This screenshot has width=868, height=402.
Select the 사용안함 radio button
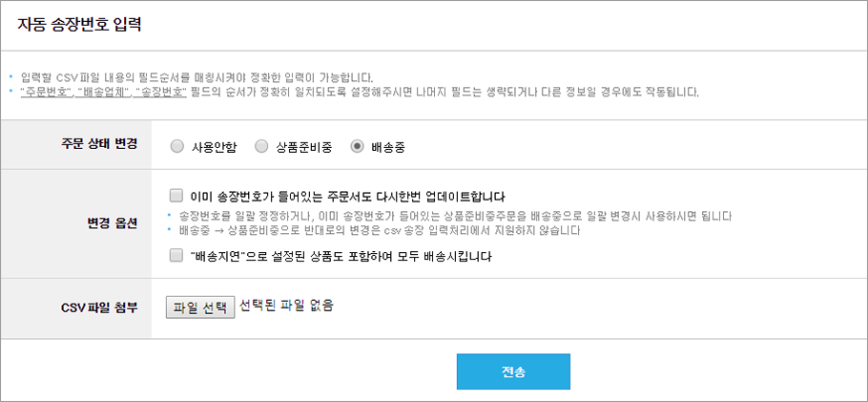(x=176, y=147)
